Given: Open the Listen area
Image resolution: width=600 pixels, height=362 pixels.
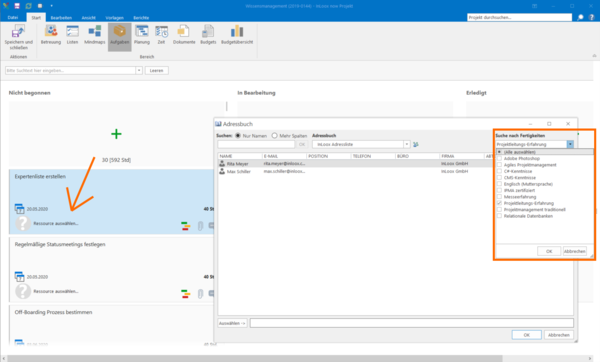Looking at the screenshot, I should pyautogui.click(x=72, y=35).
